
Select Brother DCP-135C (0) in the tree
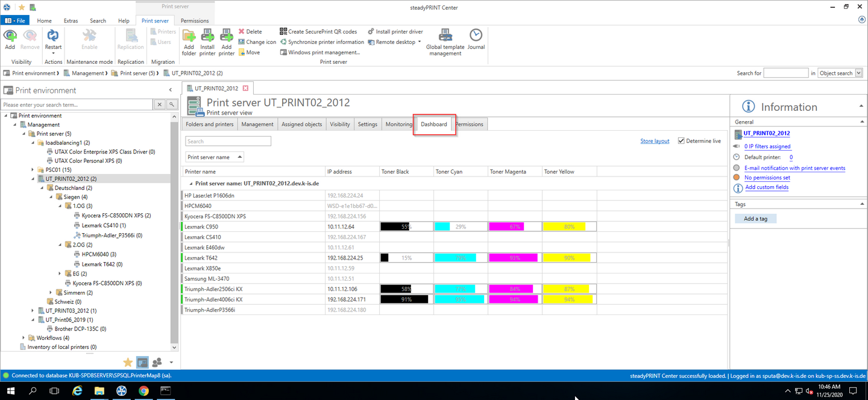pyautogui.click(x=80, y=329)
